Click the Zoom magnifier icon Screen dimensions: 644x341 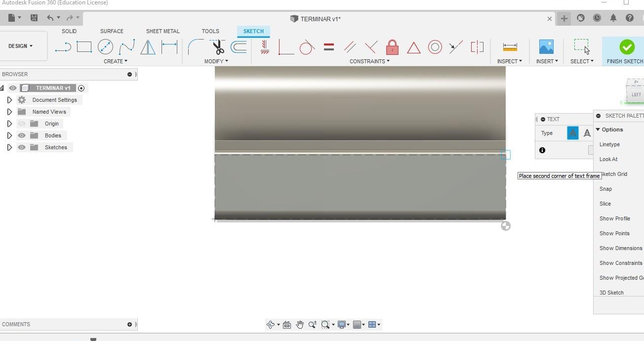312,325
